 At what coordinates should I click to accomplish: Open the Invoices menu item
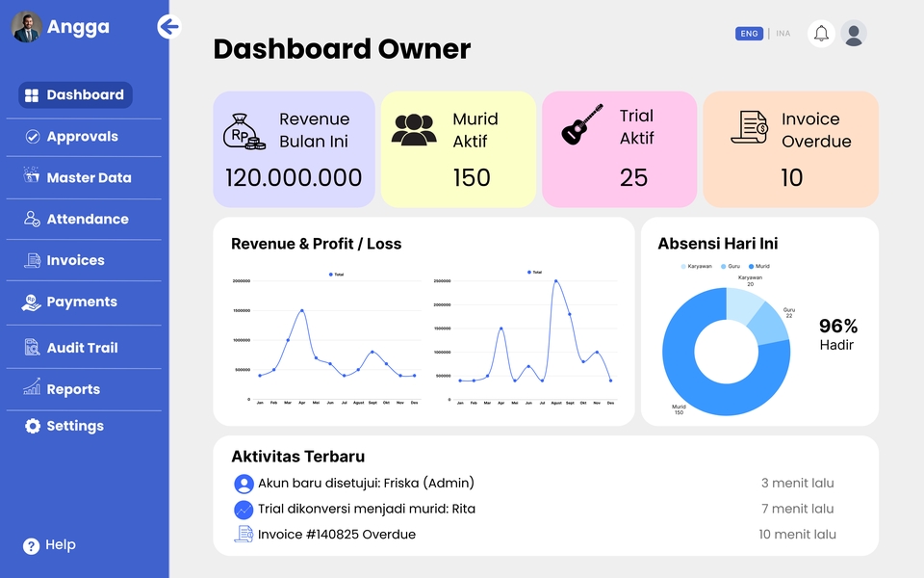coord(75,260)
